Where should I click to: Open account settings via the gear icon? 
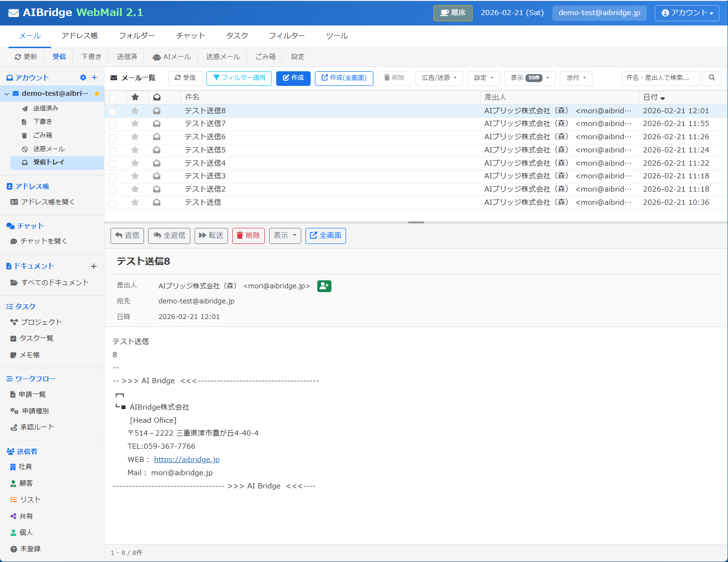point(83,77)
